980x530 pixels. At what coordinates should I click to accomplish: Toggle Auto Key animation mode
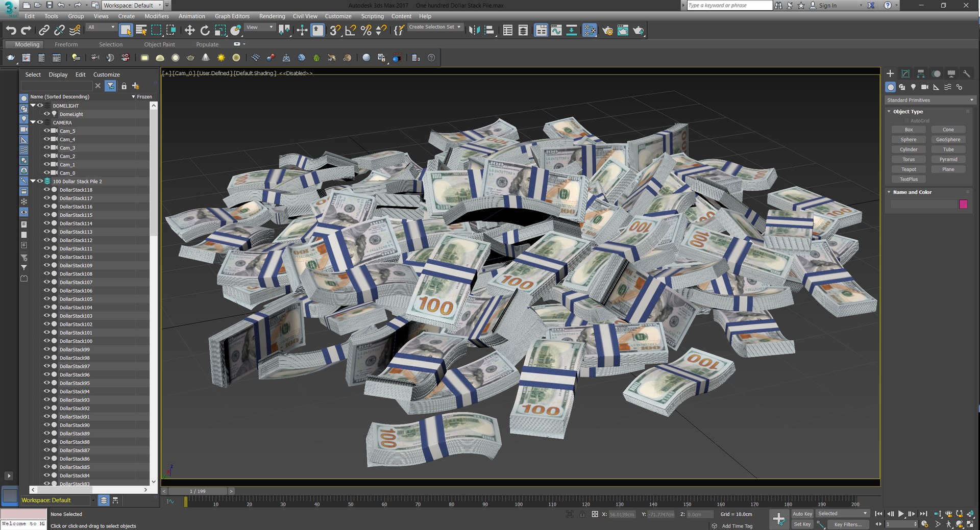pos(802,514)
